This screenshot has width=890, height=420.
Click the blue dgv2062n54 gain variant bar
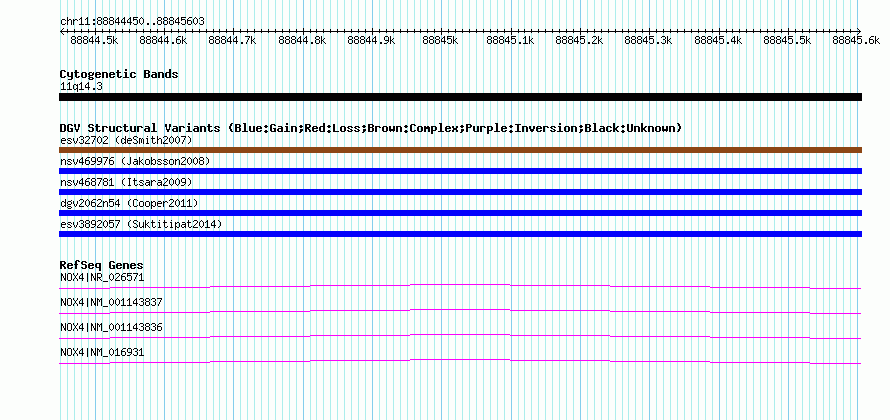point(460,213)
